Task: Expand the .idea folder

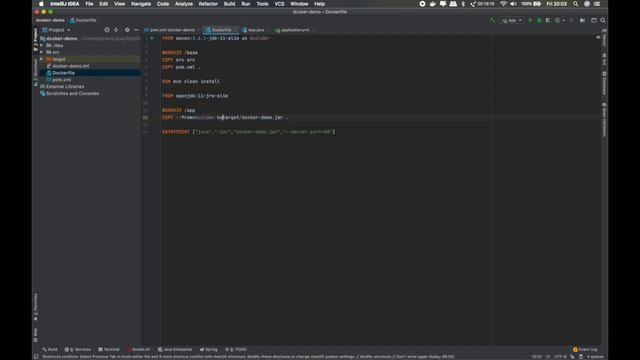Action: [x=42, y=45]
